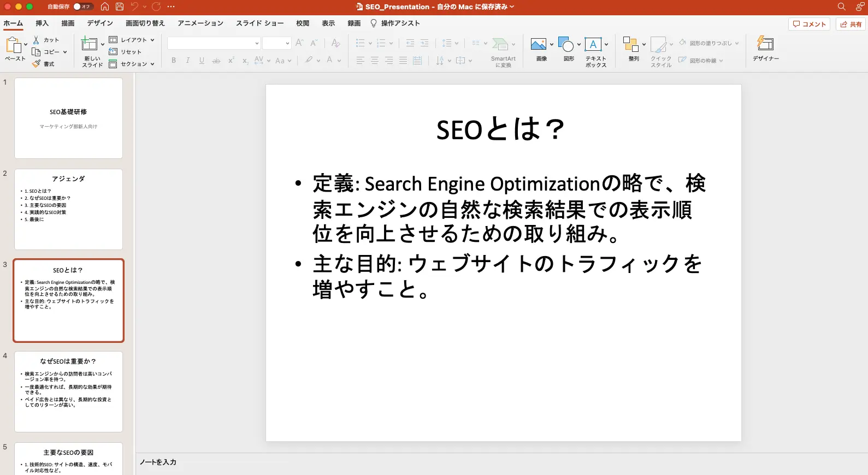
Task: Click decrease font size icon
Action: 314,43
